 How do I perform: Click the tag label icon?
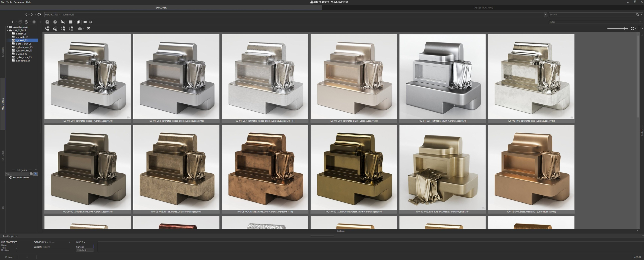pos(85,22)
